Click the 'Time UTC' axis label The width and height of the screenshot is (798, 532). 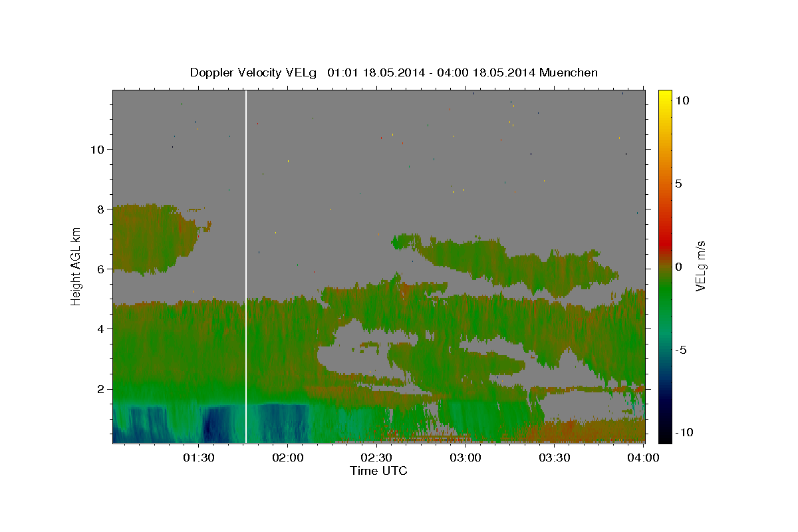click(378, 471)
